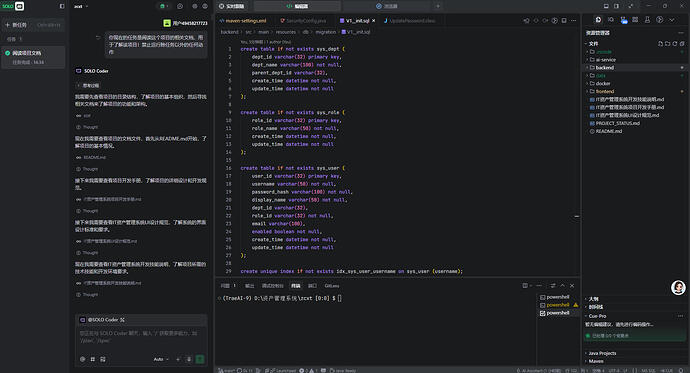Select the checked third powershell terminal

[x=558, y=313]
